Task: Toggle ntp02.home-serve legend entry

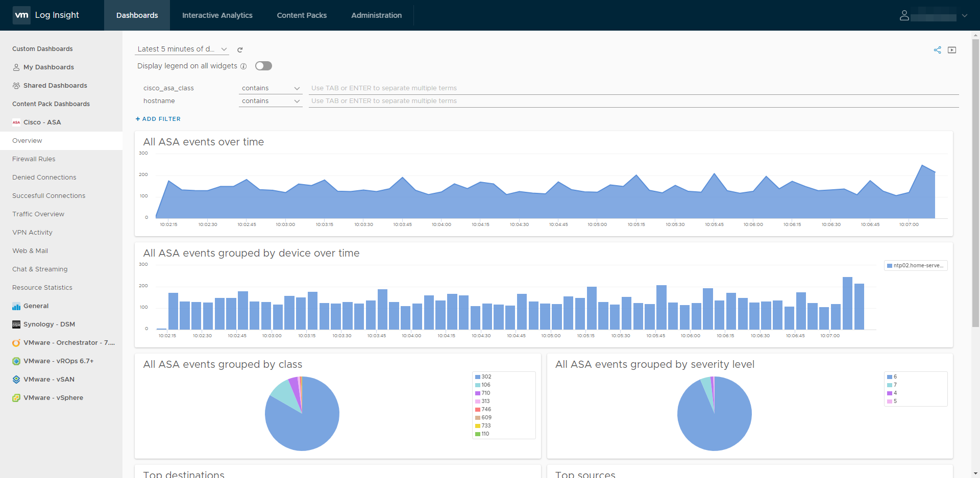Action: (916, 266)
